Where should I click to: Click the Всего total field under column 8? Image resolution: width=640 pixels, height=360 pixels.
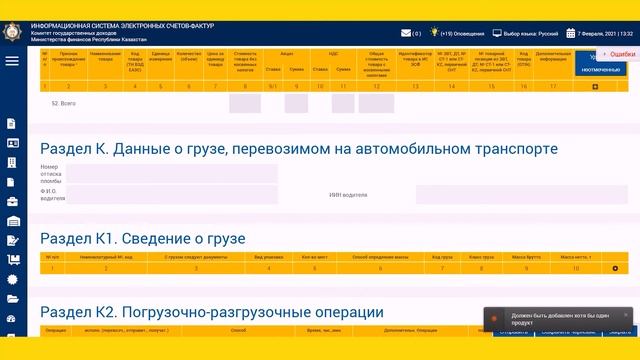(245, 103)
